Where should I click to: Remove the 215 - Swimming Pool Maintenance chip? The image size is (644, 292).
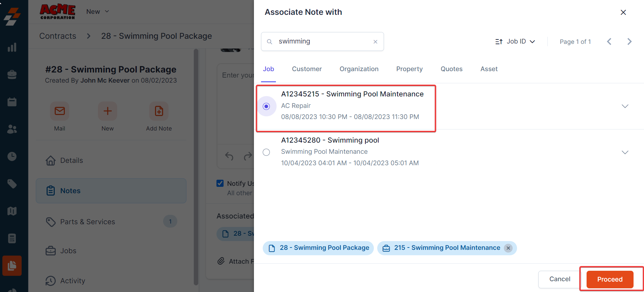pyautogui.click(x=508, y=248)
